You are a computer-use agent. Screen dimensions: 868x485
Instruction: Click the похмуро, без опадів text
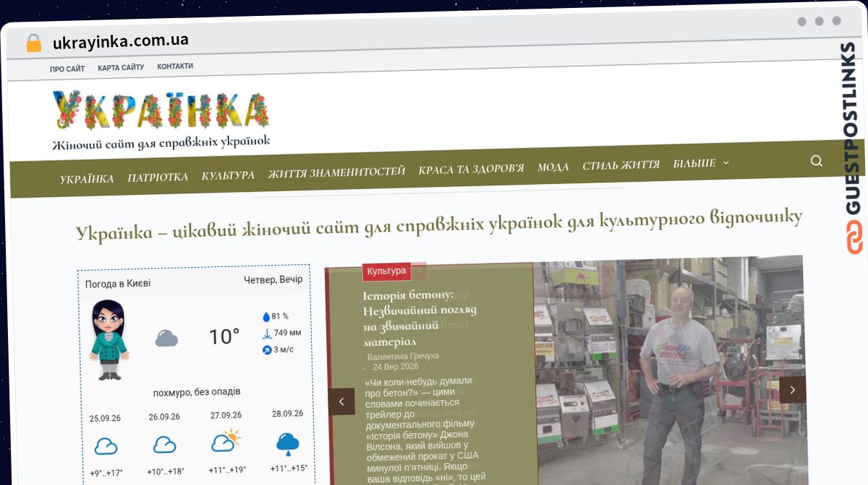197,392
